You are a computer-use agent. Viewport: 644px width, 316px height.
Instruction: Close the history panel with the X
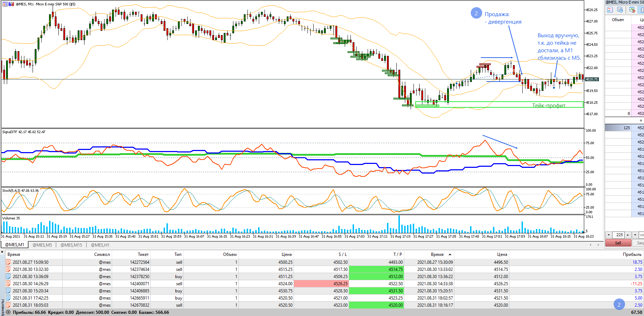[x=2, y=252]
